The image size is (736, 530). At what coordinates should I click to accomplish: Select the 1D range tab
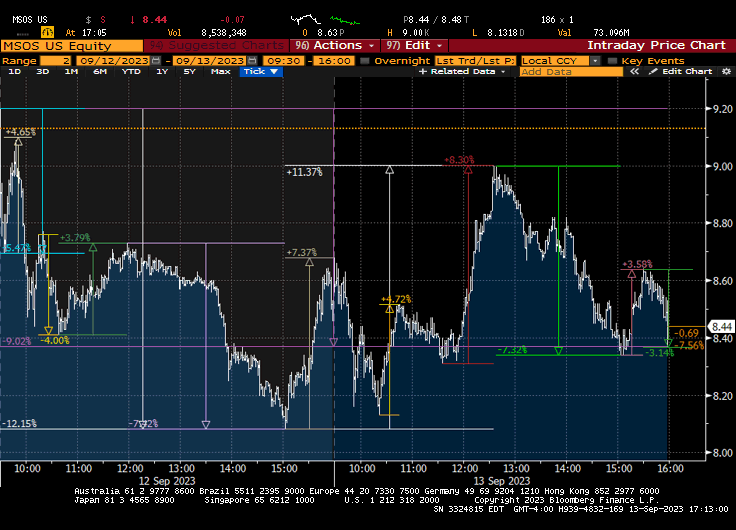(x=15, y=71)
